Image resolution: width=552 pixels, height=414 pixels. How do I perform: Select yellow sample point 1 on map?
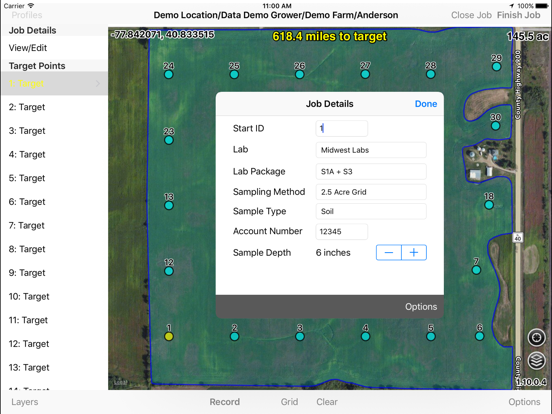click(169, 337)
